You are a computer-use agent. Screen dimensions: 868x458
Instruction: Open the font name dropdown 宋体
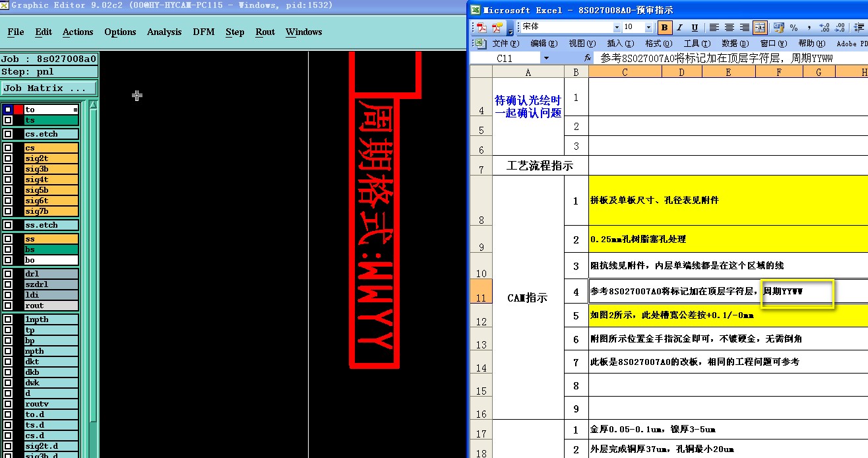click(x=617, y=27)
